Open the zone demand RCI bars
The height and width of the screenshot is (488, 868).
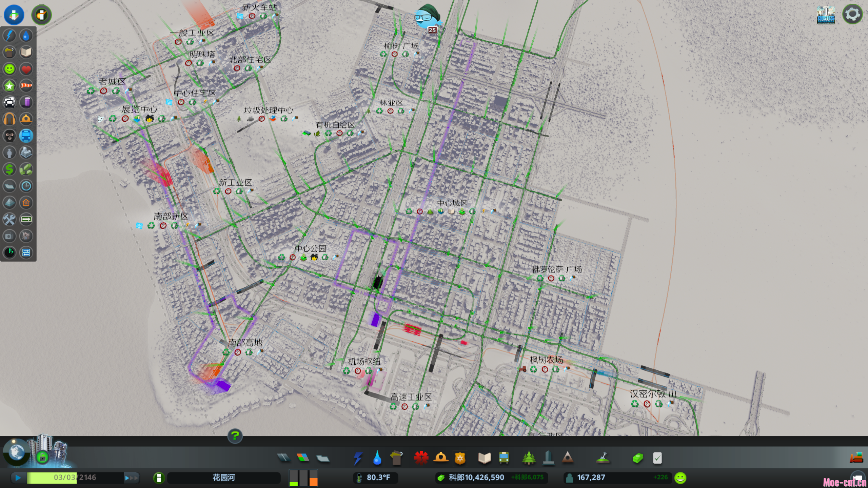[303, 478]
